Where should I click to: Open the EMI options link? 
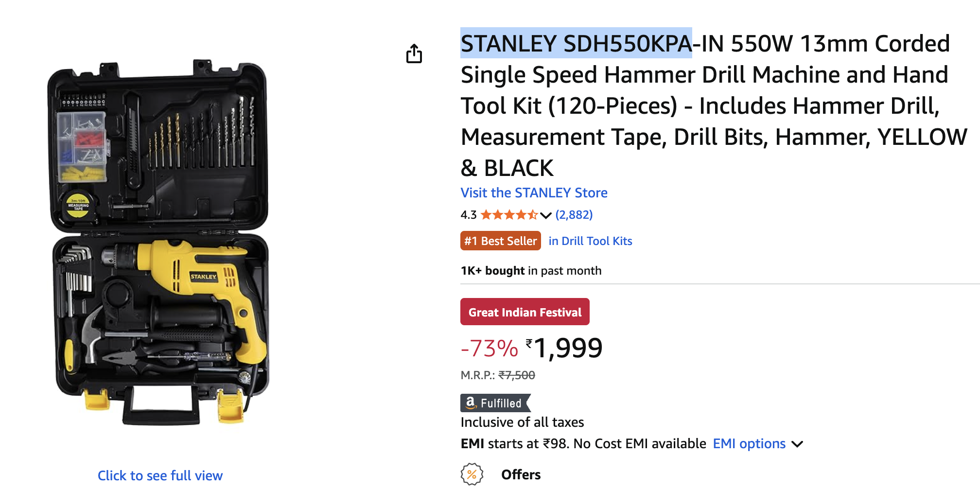(749, 444)
